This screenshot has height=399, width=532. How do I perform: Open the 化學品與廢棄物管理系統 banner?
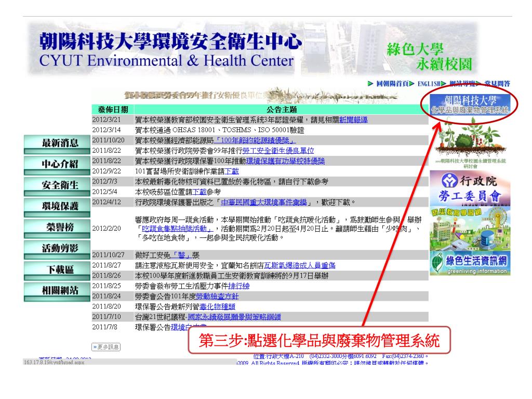pos(470,105)
